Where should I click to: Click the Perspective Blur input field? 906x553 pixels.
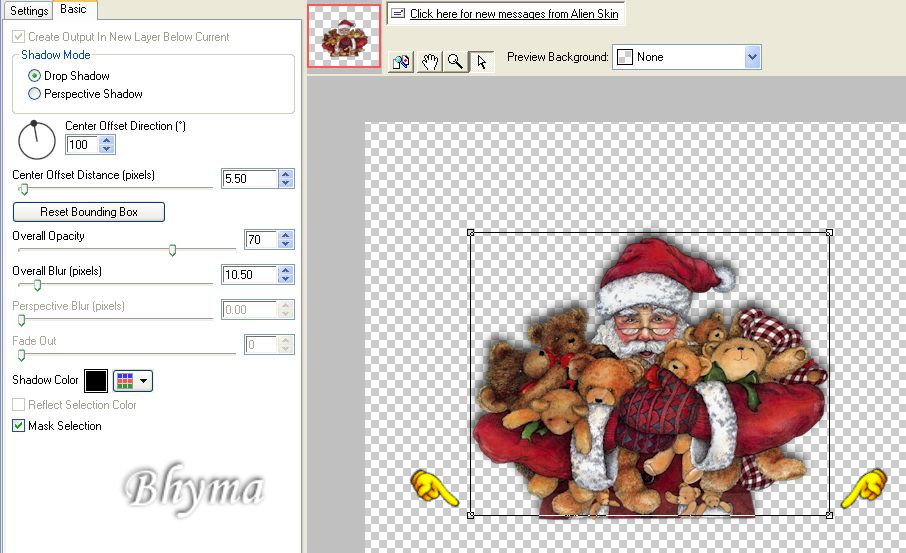pos(250,310)
